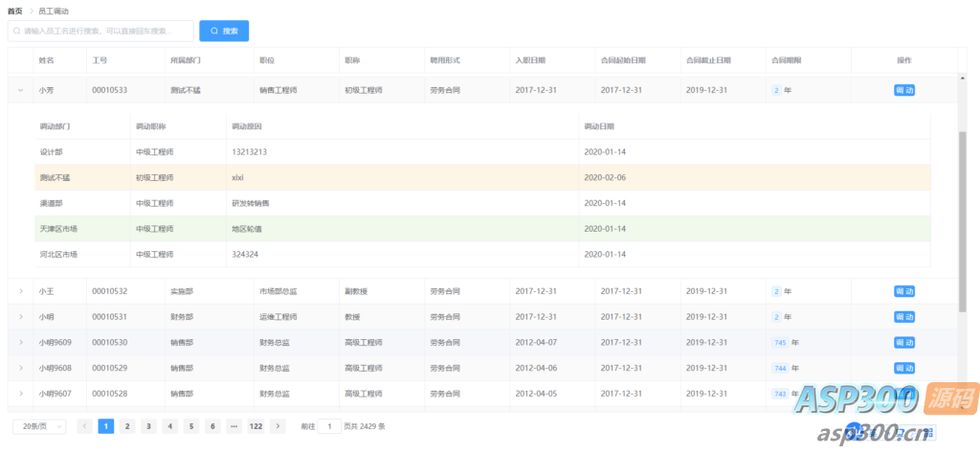Click 调动 button for employee 小芳
Viewport: 980px width, 454px height.
903,90
